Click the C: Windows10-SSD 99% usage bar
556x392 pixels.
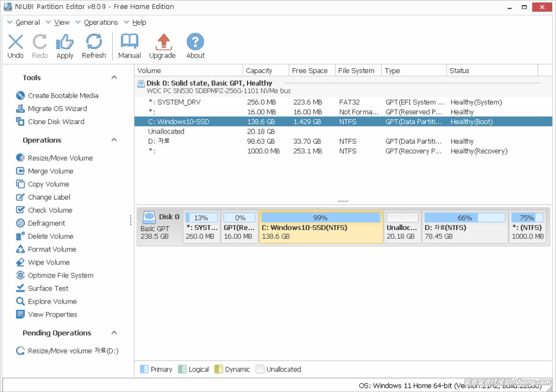click(320, 218)
